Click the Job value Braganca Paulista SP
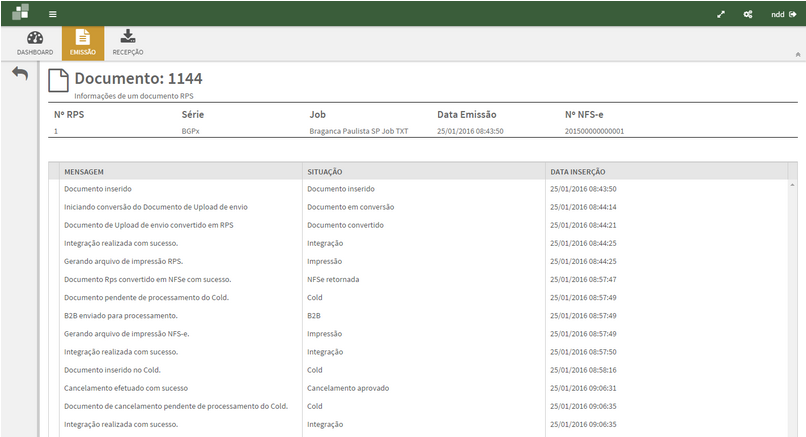This screenshot has width=806, height=437. (x=359, y=131)
